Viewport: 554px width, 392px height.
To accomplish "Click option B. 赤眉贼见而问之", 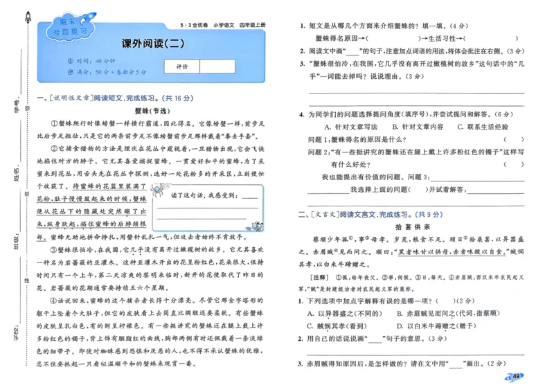I will 448,314.
